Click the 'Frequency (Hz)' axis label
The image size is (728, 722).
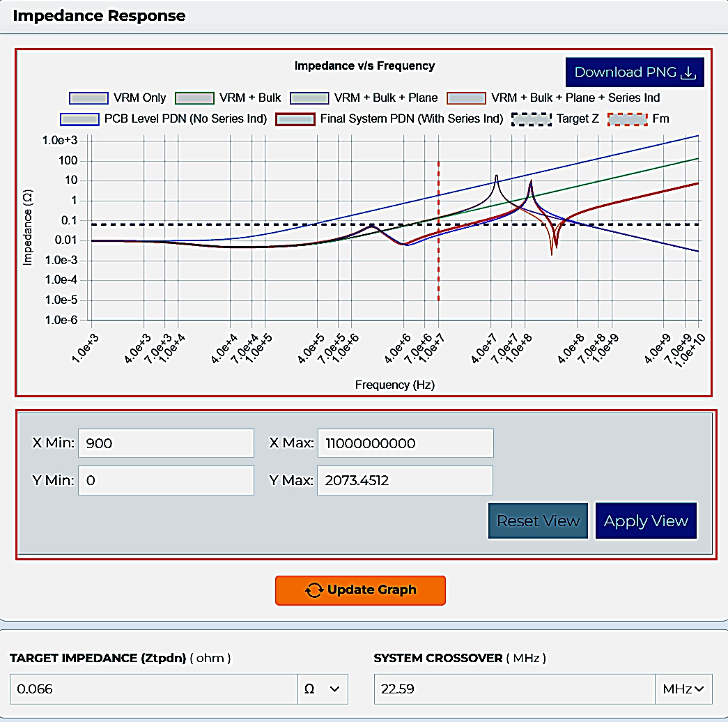(x=394, y=385)
